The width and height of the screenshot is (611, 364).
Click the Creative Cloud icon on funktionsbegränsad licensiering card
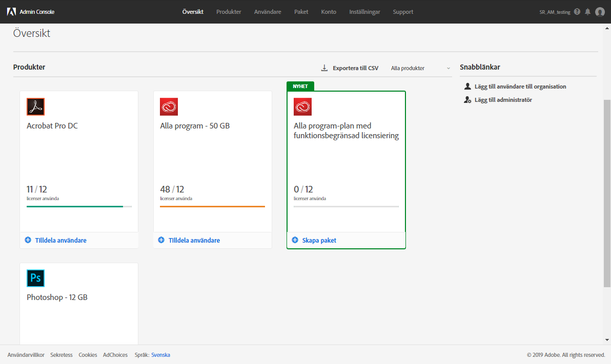click(x=302, y=106)
